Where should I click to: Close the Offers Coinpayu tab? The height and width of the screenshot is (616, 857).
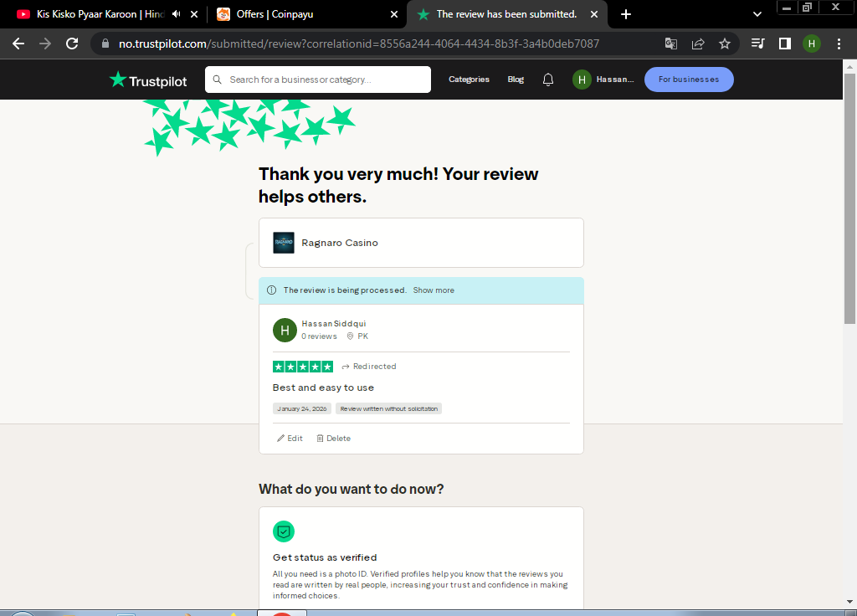pyautogui.click(x=394, y=14)
